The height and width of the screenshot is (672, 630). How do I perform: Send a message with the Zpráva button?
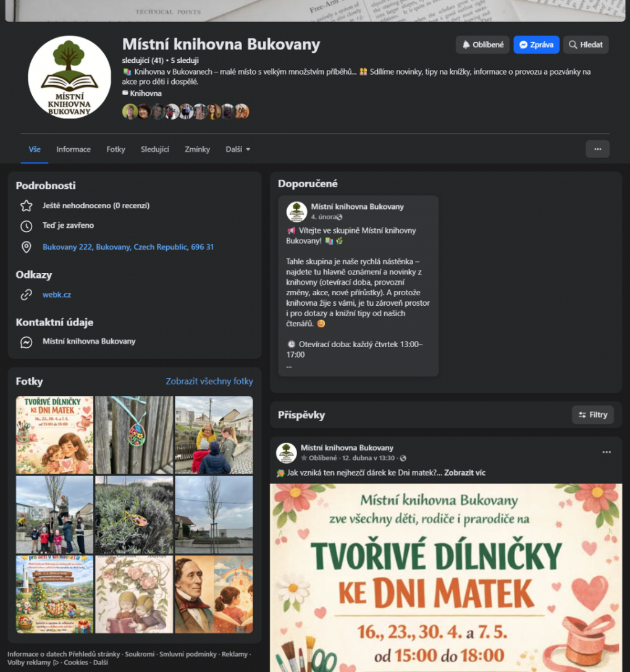536,44
